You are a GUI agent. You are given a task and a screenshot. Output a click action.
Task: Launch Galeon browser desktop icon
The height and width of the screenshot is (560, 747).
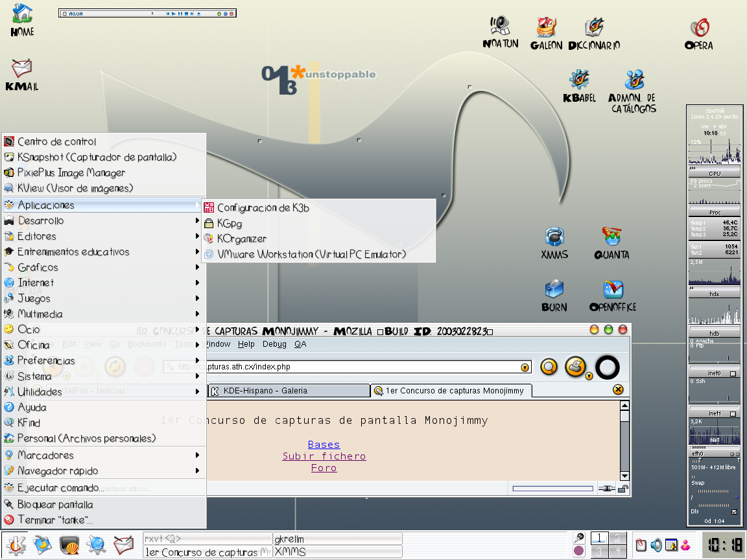point(547,33)
